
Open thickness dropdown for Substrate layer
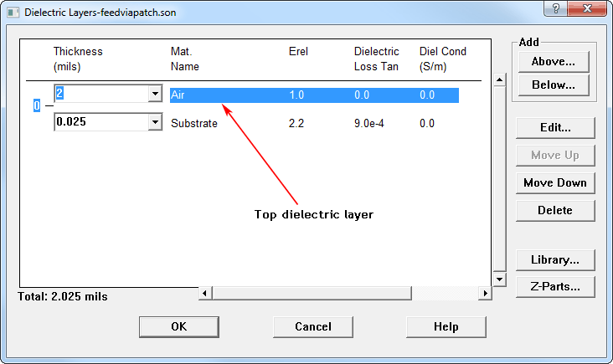point(155,122)
